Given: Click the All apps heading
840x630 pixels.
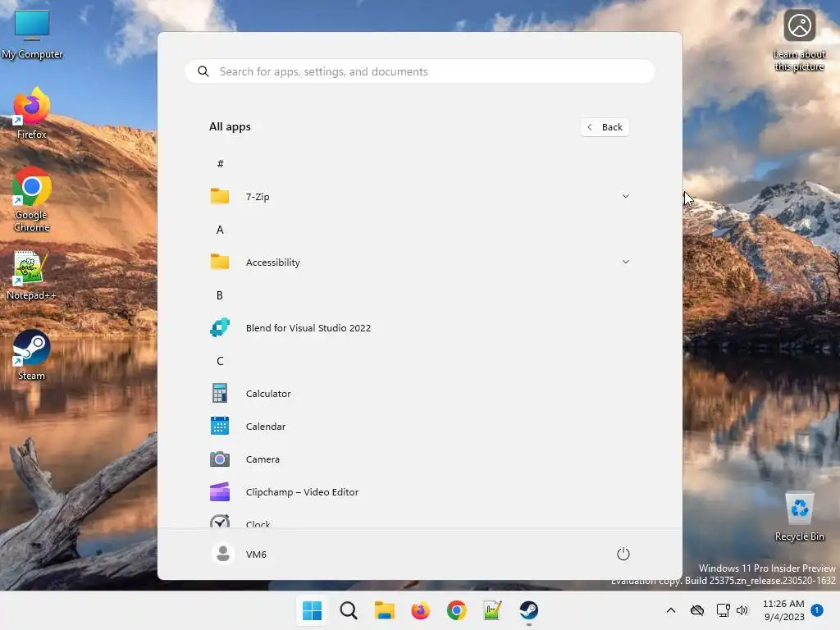Looking at the screenshot, I should [x=230, y=127].
